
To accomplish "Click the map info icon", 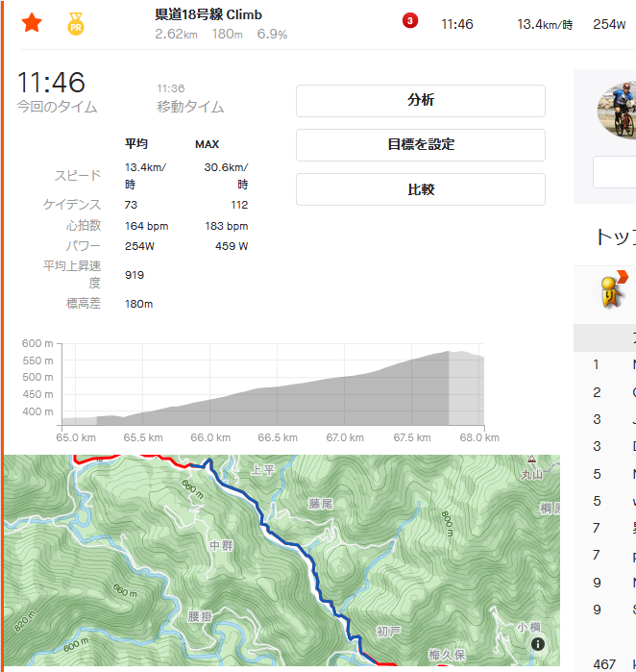I will coord(538,644).
